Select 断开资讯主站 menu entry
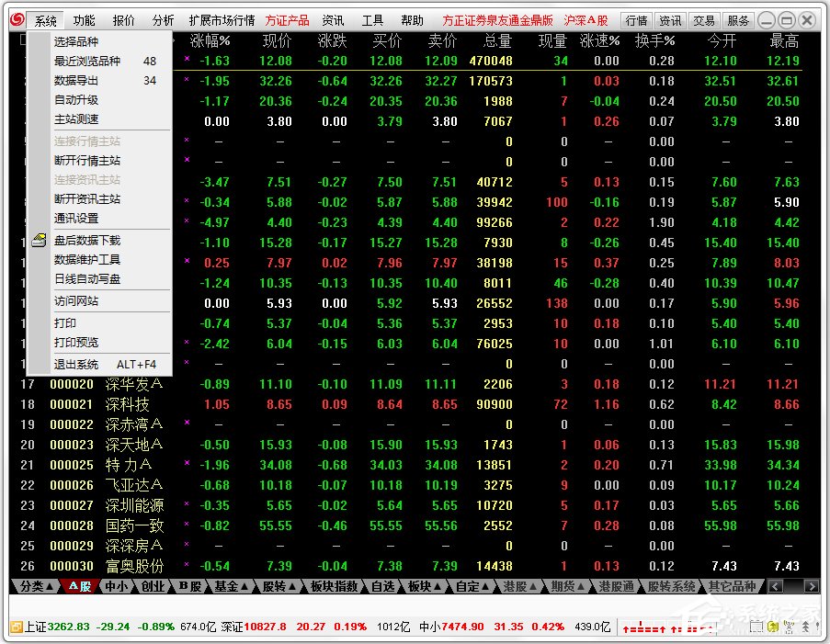The height and width of the screenshot is (644, 830). click(x=99, y=199)
